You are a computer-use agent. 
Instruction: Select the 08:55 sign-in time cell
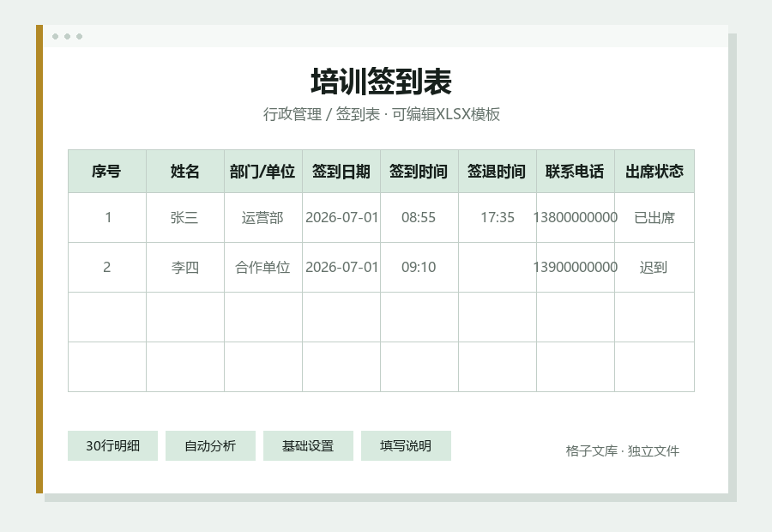pos(419,218)
